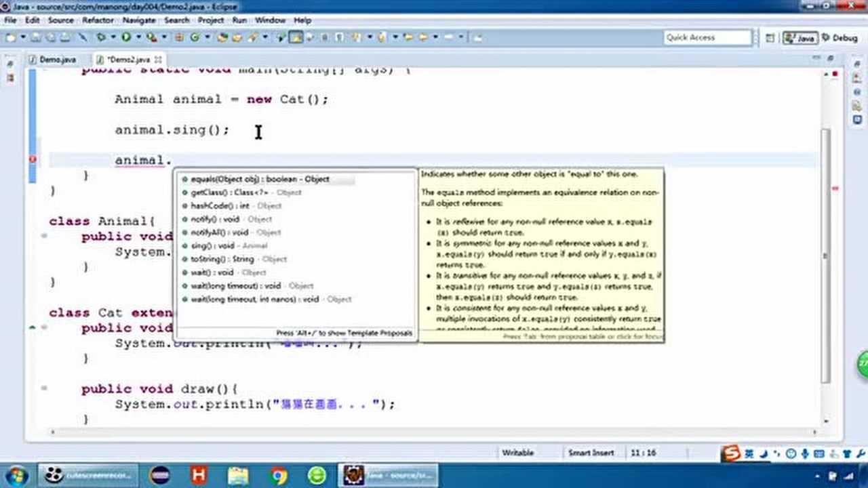Click the Quick Access search field

pyautogui.click(x=707, y=38)
